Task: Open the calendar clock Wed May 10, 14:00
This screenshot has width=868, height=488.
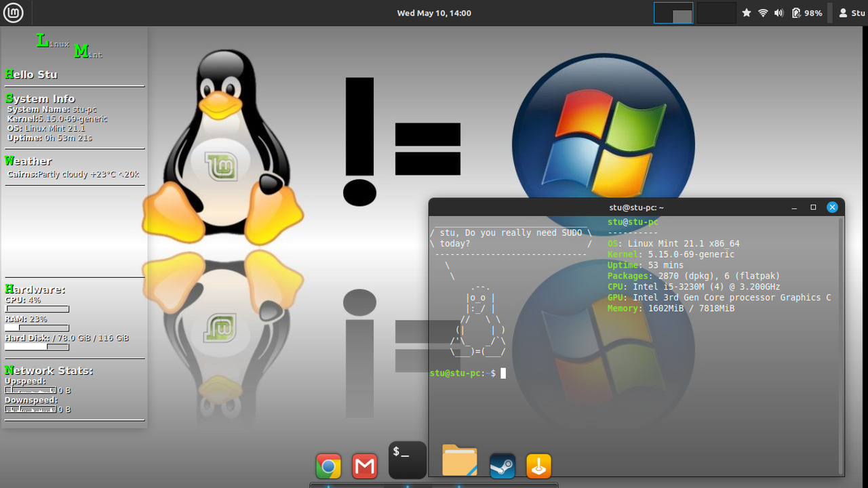Action: pyautogui.click(x=434, y=13)
